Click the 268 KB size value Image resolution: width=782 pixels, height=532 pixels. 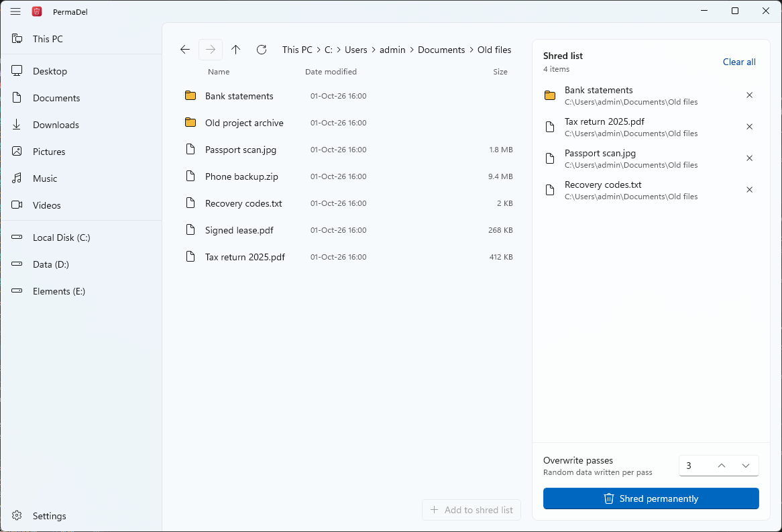click(500, 230)
